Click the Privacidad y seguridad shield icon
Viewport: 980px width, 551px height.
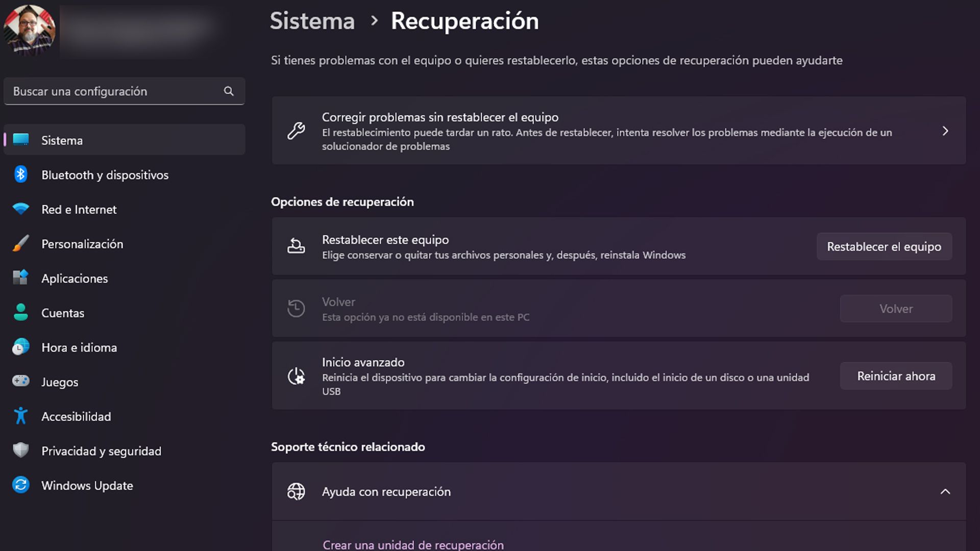[x=21, y=451]
